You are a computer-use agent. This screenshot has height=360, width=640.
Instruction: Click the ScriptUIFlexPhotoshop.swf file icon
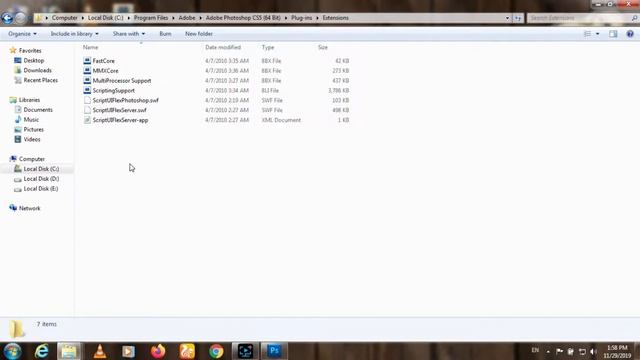pos(87,100)
